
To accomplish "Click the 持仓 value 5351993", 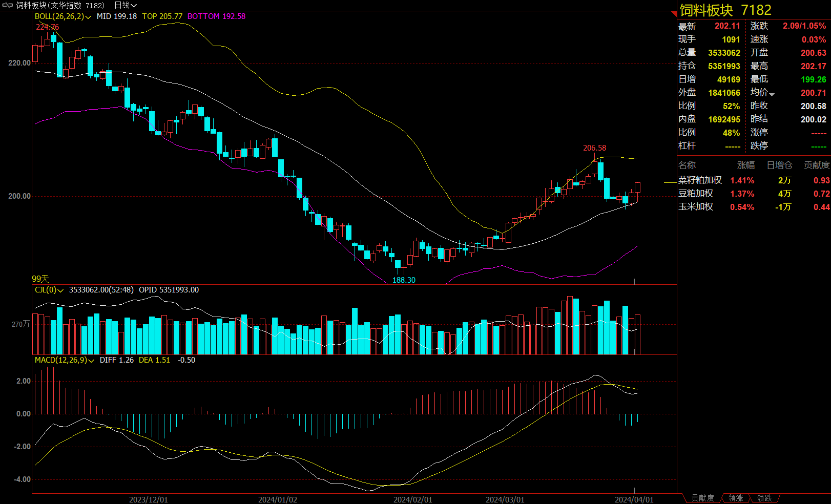I will pos(724,66).
